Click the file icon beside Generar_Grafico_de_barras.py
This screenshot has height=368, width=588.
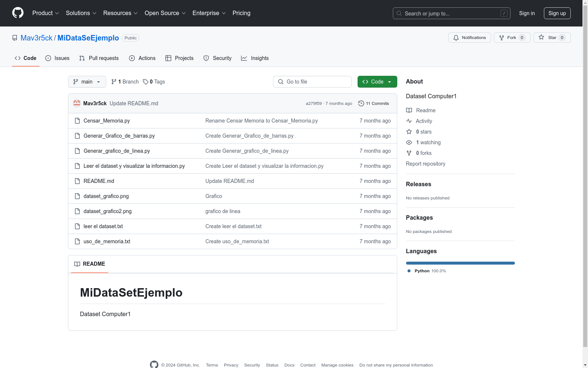[x=77, y=136]
